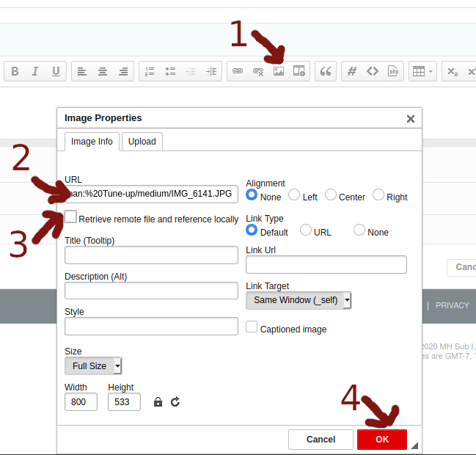Viewport: 476px width, 455px height.
Task: Apply subscript formatting
Action: [x=453, y=72]
